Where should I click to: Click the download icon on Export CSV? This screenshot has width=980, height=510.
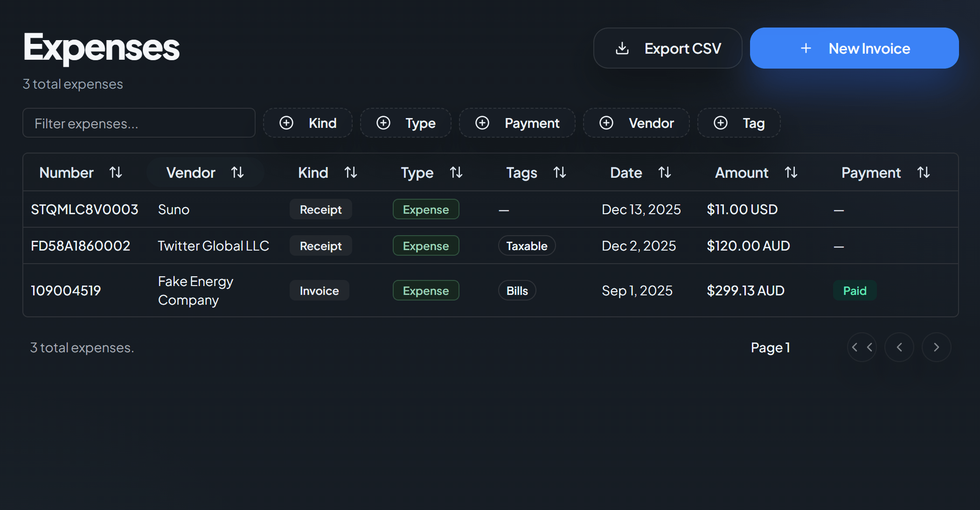pyautogui.click(x=622, y=48)
